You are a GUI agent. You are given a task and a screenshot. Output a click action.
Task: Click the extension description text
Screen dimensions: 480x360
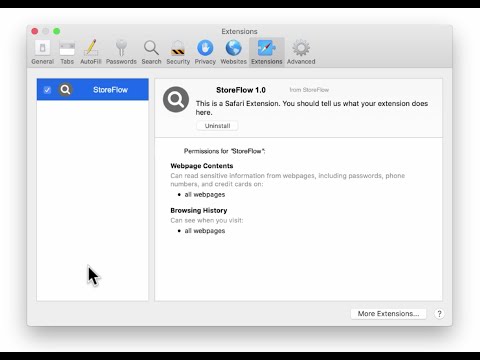pyautogui.click(x=312, y=108)
